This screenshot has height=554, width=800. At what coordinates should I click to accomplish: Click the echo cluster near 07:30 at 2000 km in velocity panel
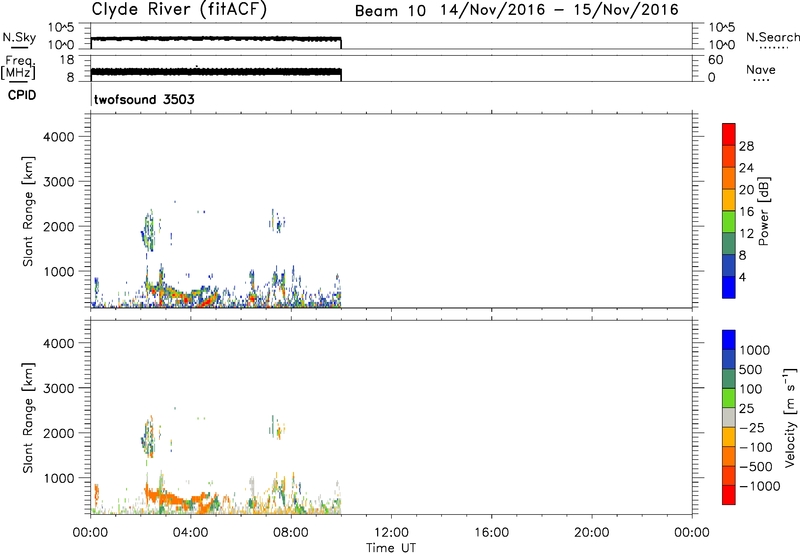(x=278, y=427)
